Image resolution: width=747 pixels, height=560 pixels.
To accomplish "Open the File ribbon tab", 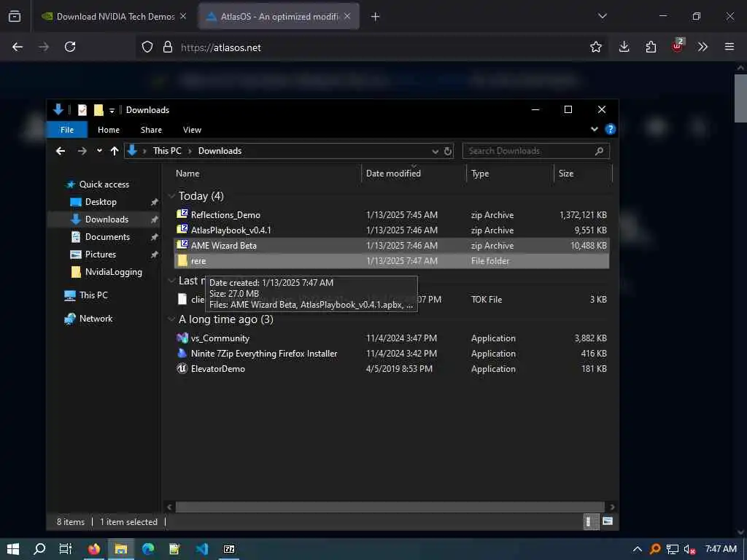I will pyautogui.click(x=67, y=130).
